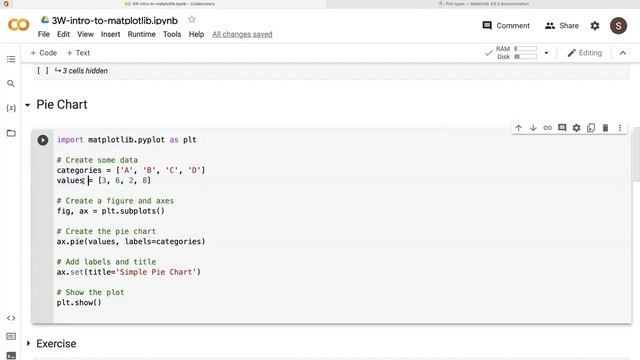The width and height of the screenshot is (640, 360).
Task: Click the Disk usage bar
Action: 526,57
